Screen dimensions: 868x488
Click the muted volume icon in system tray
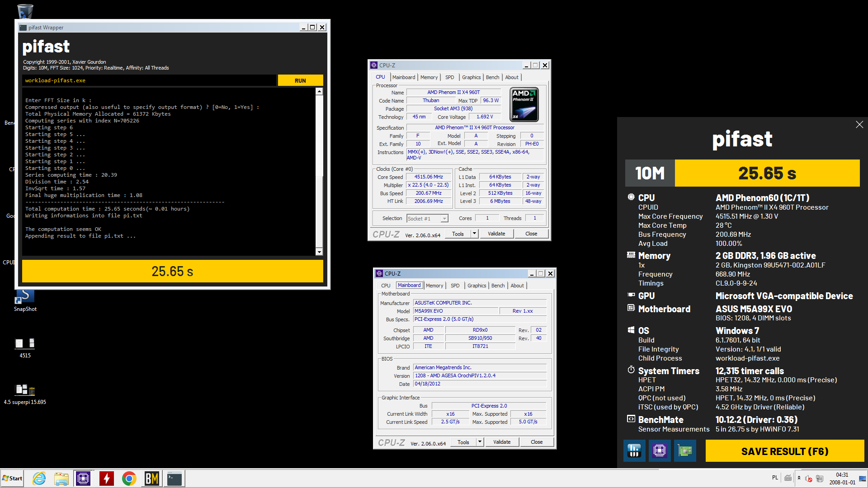pos(809,479)
